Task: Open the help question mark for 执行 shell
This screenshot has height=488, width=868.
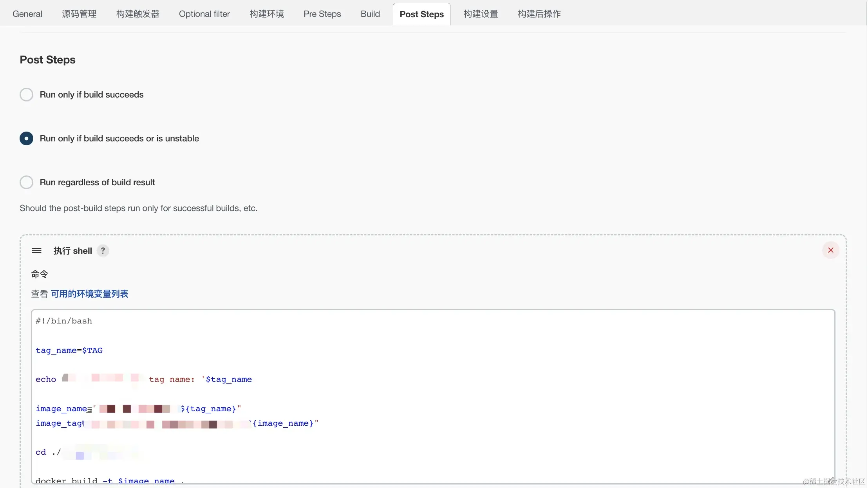Action: (103, 251)
